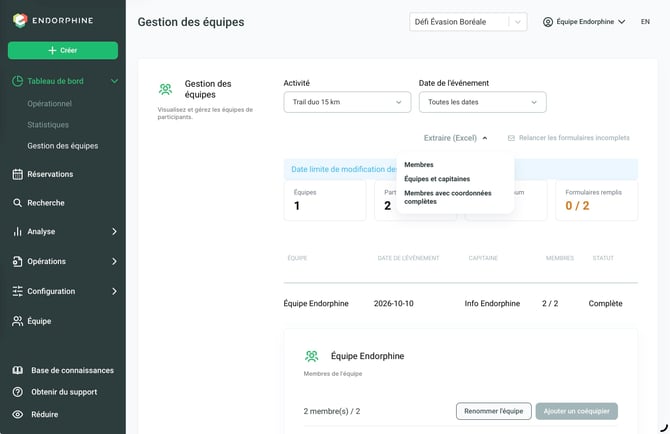Viewport: 670px width, 434px height.
Task: Click the Analyse bar chart icon
Action: (18, 232)
